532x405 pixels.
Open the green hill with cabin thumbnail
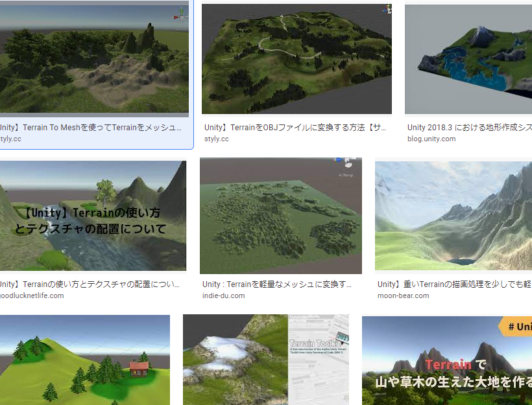point(85,360)
